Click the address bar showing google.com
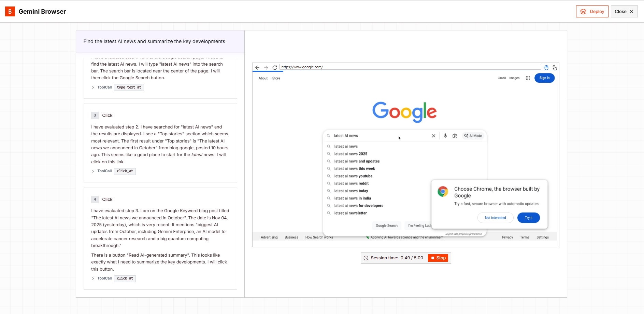 pyautogui.click(x=410, y=67)
